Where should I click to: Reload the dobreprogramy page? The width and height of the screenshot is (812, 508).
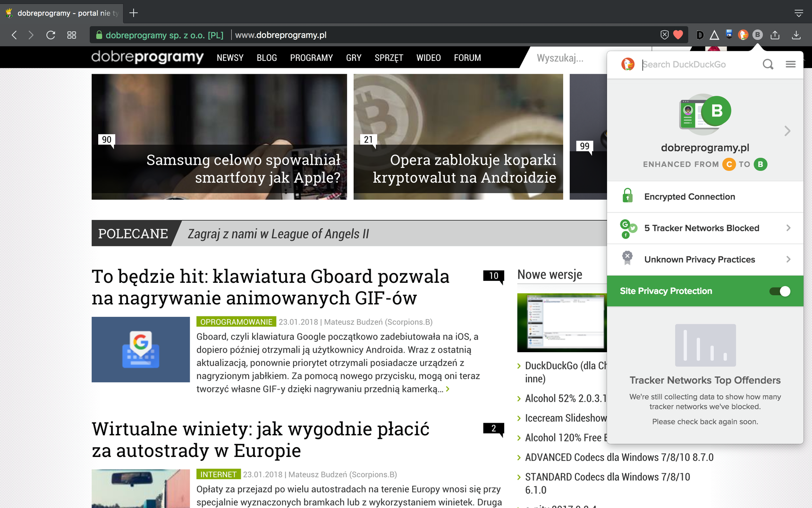pyautogui.click(x=51, y=35)
